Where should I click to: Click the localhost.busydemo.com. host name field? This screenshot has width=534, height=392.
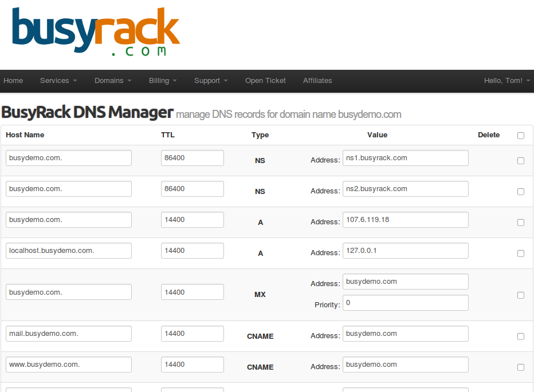pyautogui.click(x=69, y=251)
